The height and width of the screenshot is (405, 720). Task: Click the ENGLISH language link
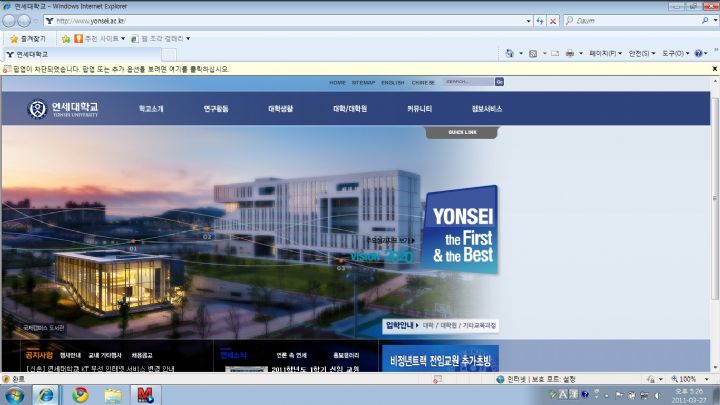pyautogui.click(x=393, y=83)
